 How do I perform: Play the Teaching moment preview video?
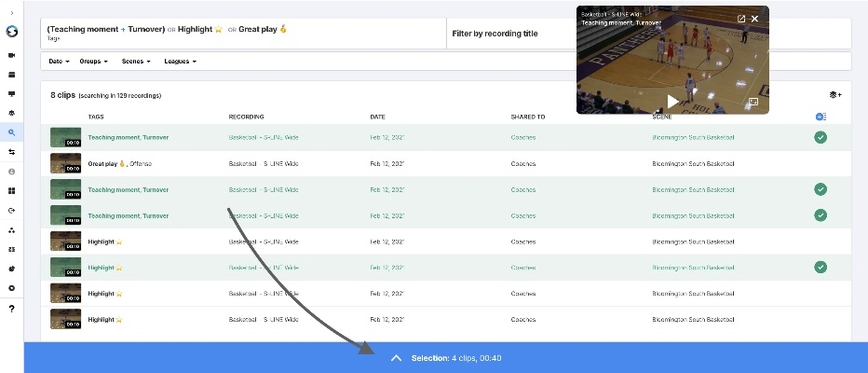[x=672, y=101]
